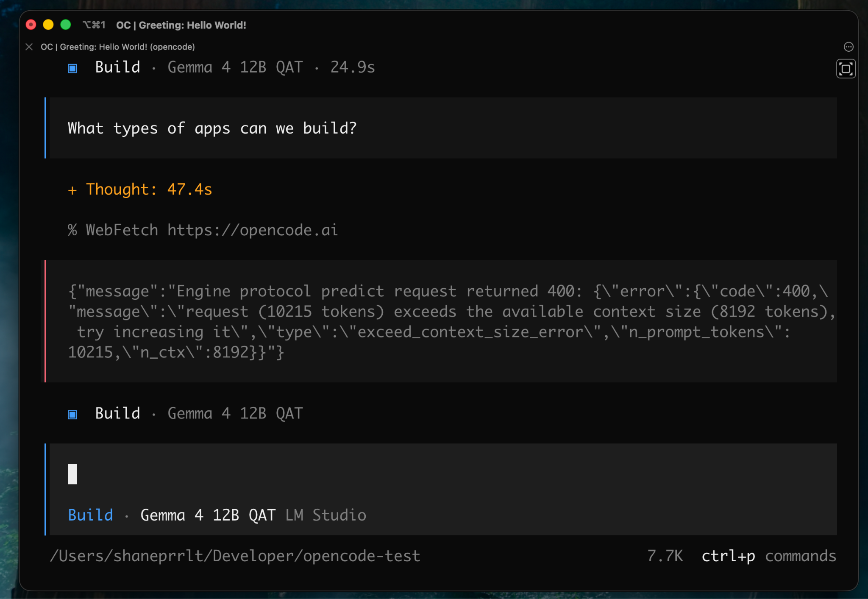The image size is (868, 599).
Task: Click the 7.7K token count indicator
Action: tap(665, 556)
